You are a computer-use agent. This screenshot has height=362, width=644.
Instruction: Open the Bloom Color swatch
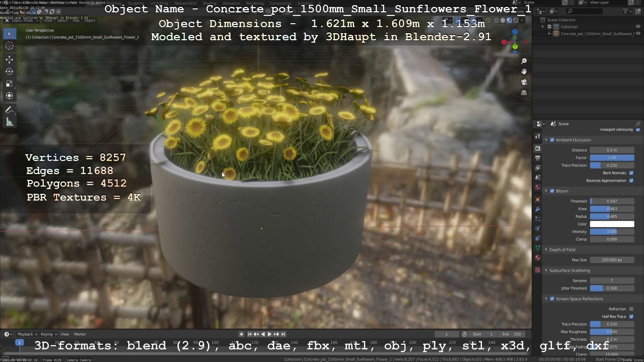click(x=612, y=224)
